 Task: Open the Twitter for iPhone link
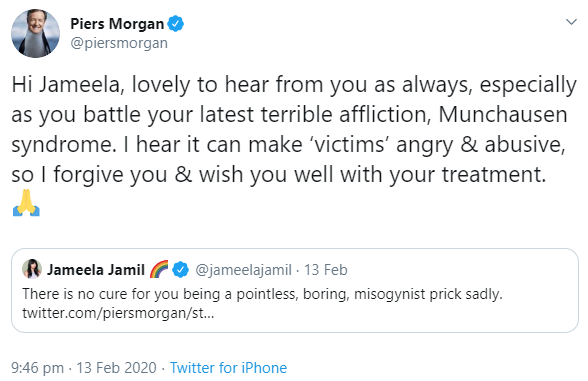228,368
